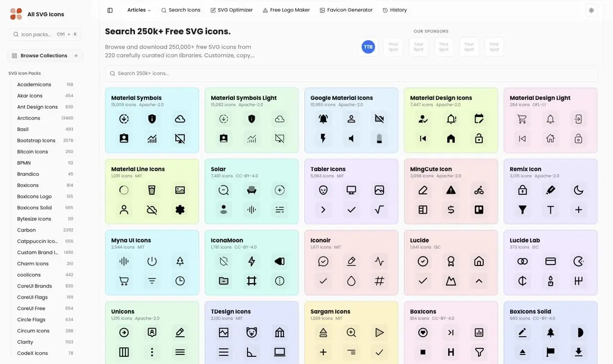Open the Lucide Lab card title
The height and width of the screenshot is (364, 613).
pyautogui.click(x=525, y=241)
